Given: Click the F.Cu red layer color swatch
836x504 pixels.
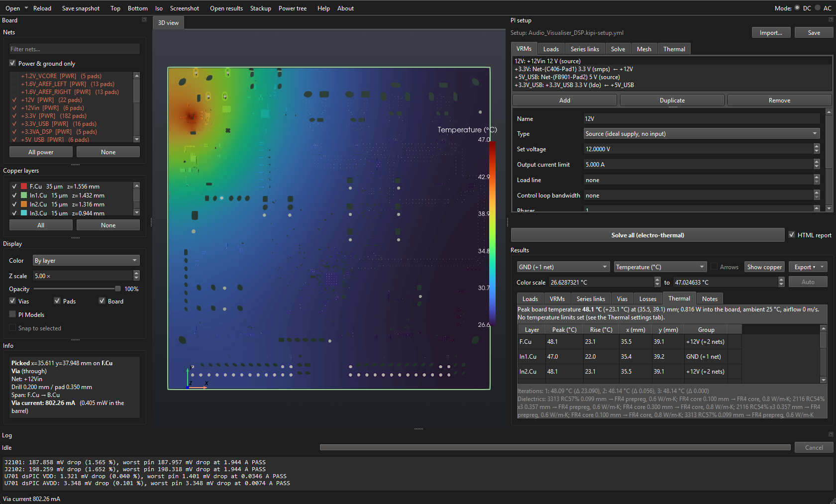Looking at the screenshot, I should click(23, 187).
